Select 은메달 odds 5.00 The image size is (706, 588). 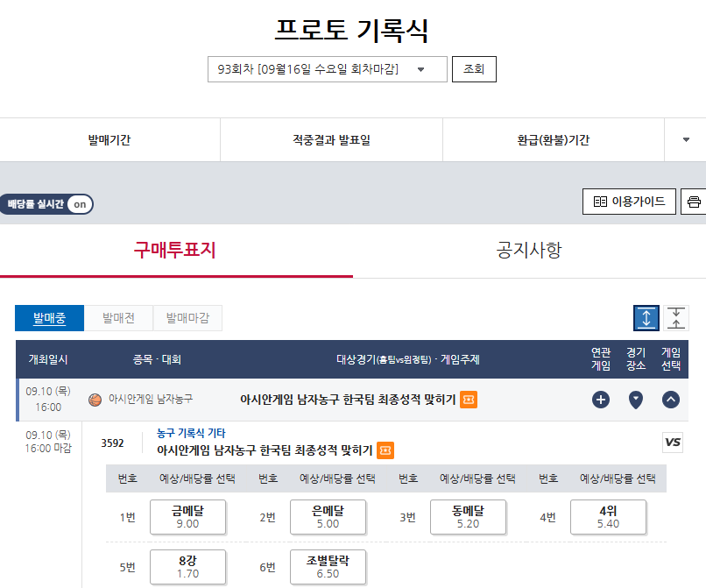pyautogui.click(x=328, y=517)
